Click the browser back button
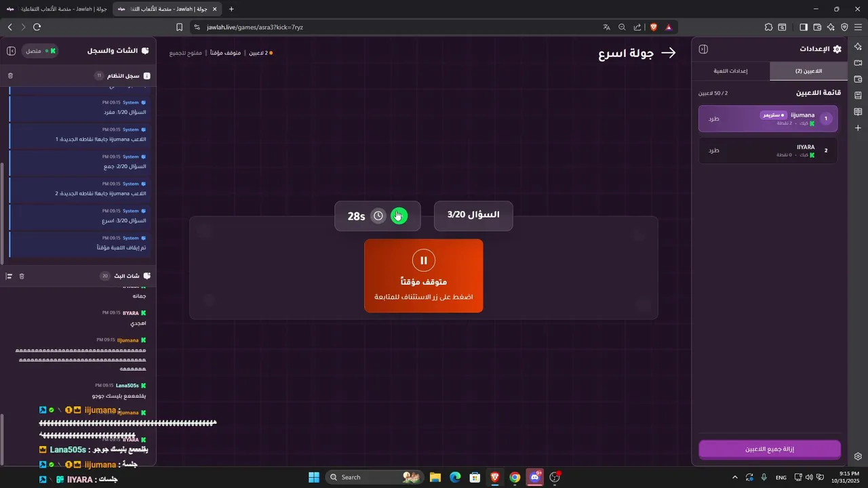868x488 pixels. click(x=10, y=27)
